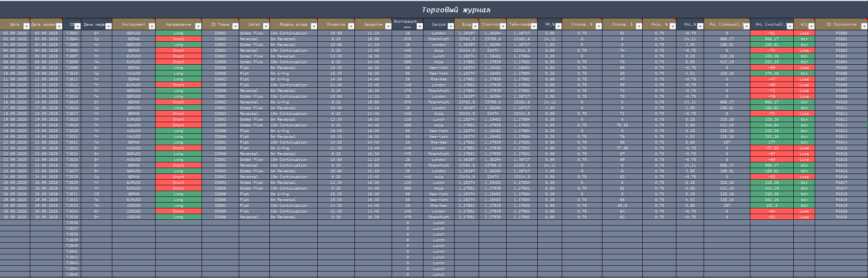Open the Сессия column filter dropdown
Viewport: 868px width, 278px height.
point(450,26)
